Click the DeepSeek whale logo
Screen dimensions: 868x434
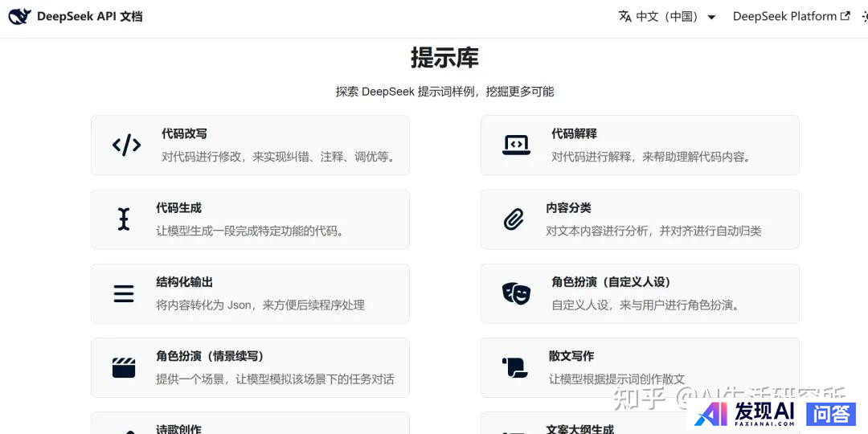19,17
